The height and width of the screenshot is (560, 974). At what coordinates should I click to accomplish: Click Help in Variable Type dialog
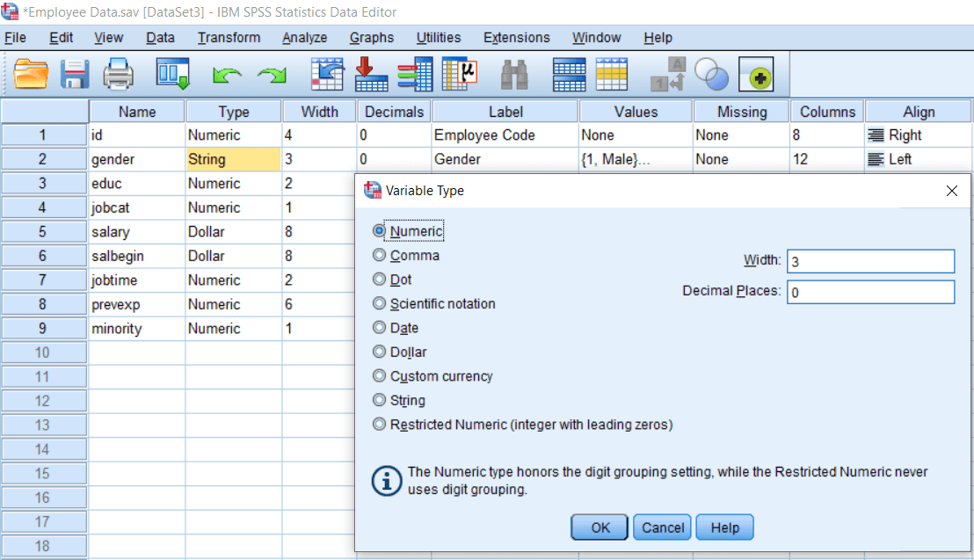(725, 527)
